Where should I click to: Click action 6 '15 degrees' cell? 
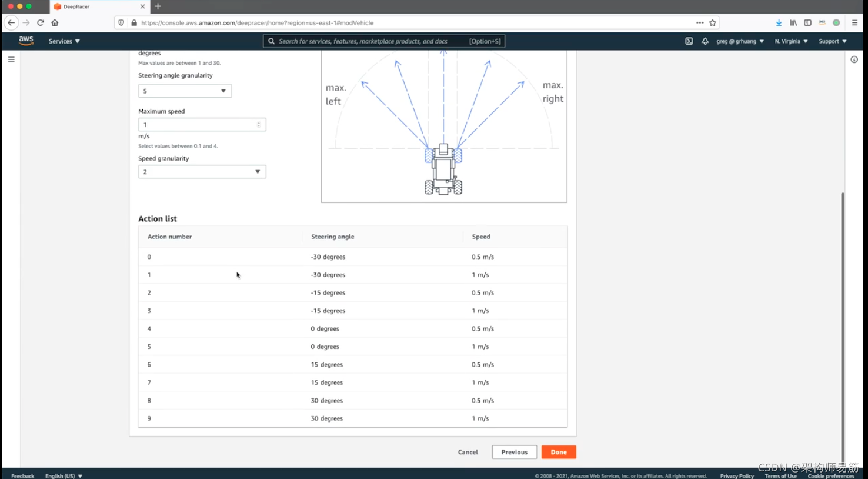pos(326,364)
